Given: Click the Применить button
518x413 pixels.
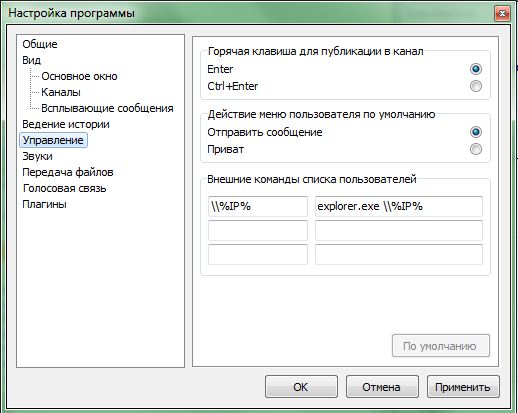Looking at the screenshot, I should (x=463, y=387).
